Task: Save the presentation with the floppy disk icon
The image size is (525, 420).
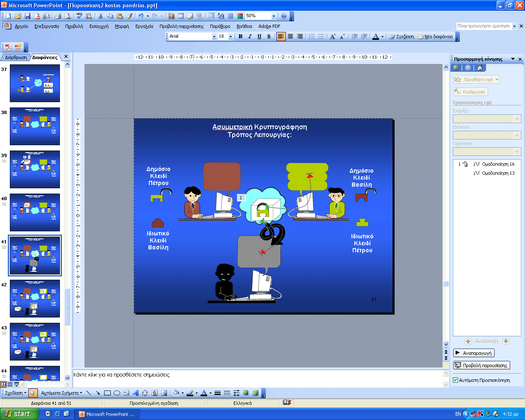Action: 27,16
